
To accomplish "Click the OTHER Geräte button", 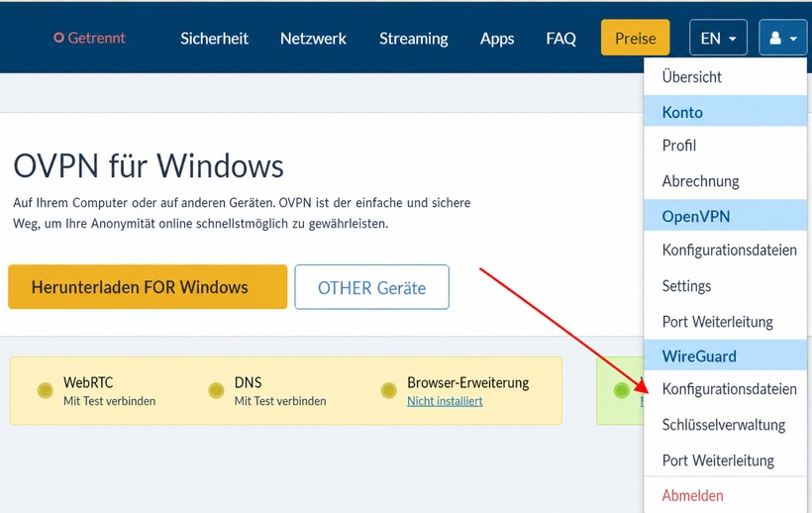I will pos(371,287).
